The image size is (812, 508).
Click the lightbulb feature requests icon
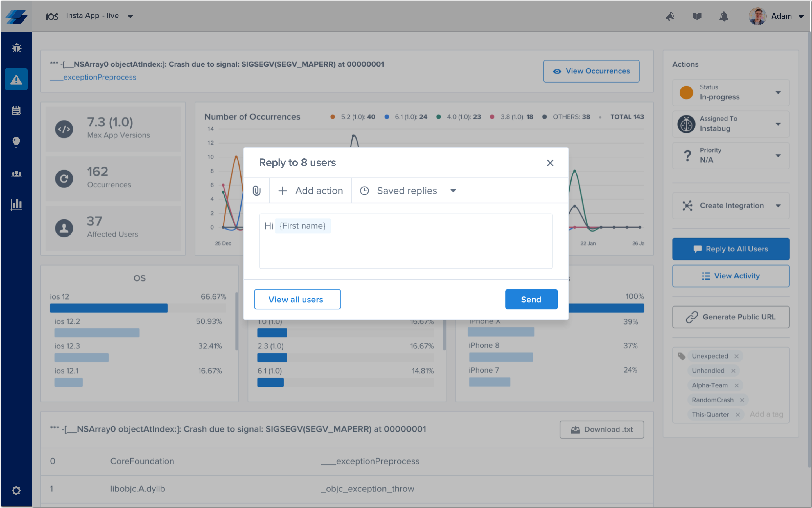(16, 142)
